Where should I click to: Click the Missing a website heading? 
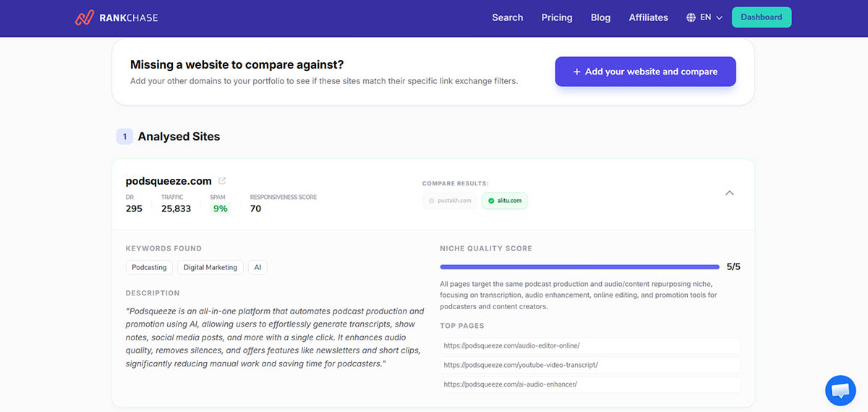[237, 64]
